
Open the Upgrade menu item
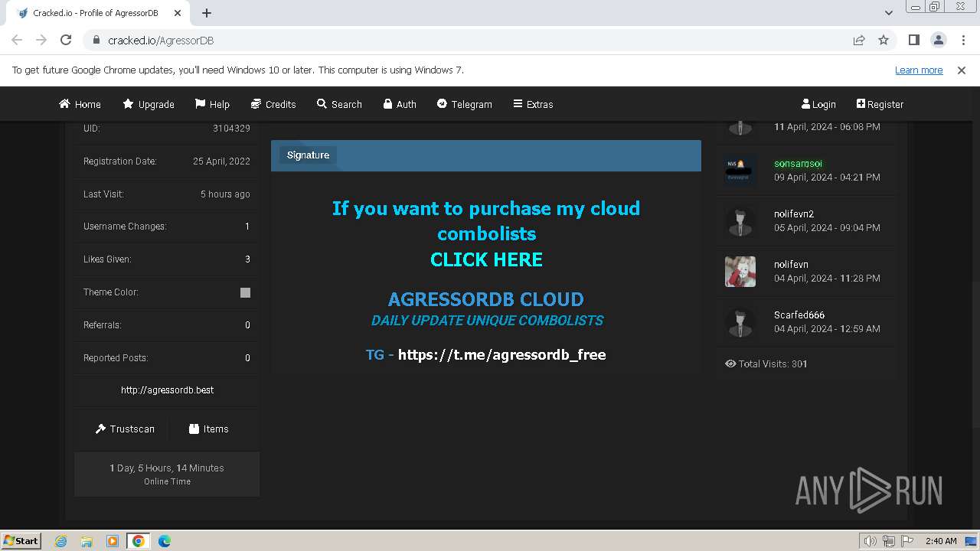(149, 104)
